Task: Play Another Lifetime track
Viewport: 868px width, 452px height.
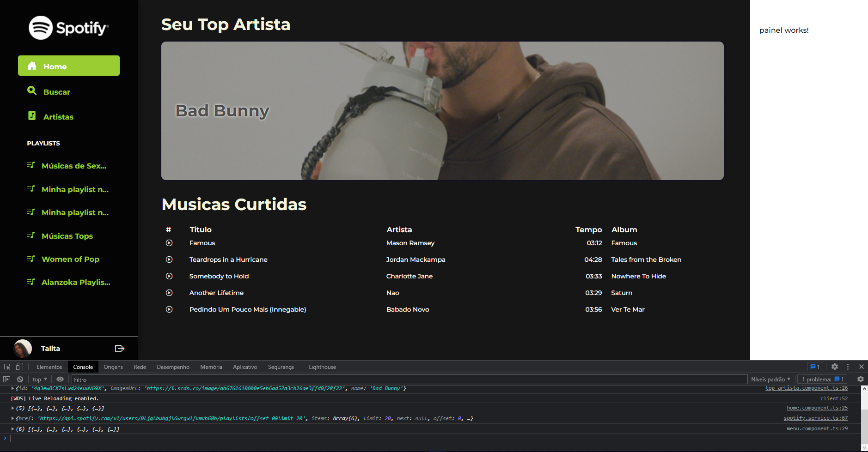Action: coord(169,293)
